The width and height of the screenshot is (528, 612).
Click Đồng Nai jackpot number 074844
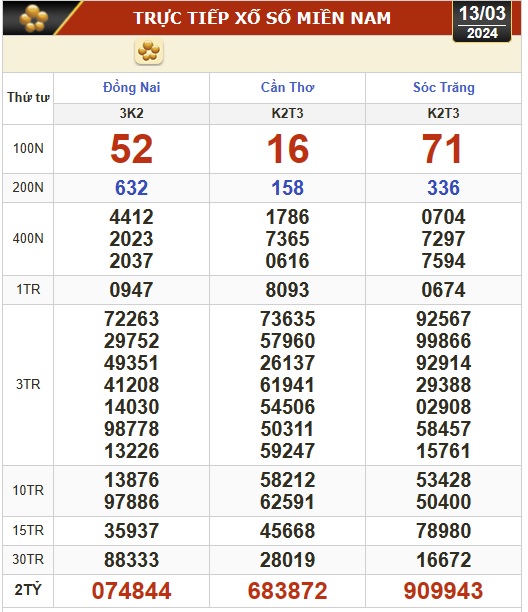(x=132, y=591)
